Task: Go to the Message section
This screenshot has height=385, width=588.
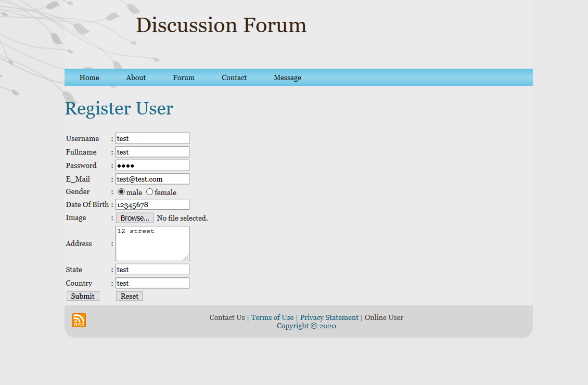Action: click(x=287, y=77)
